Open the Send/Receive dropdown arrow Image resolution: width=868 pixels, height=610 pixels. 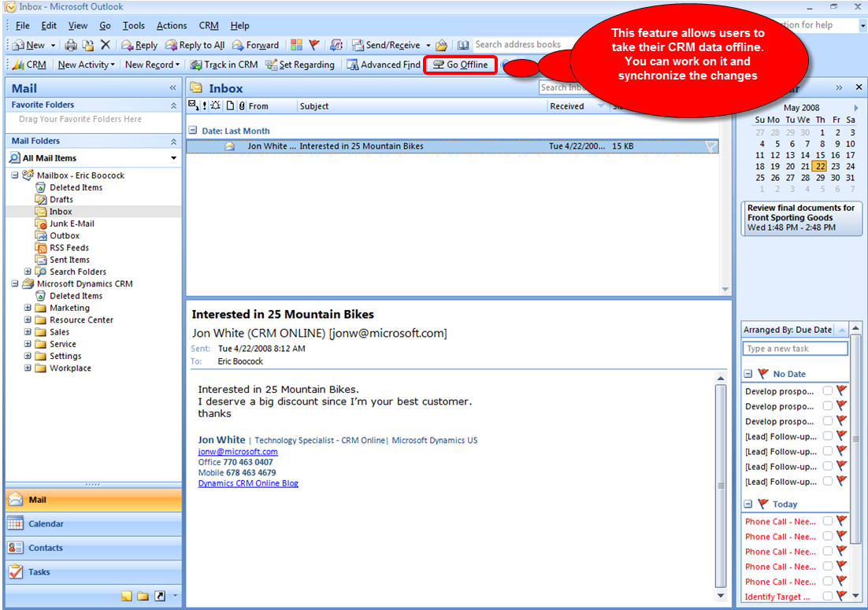pyautogui.click(x=428, y=46)
